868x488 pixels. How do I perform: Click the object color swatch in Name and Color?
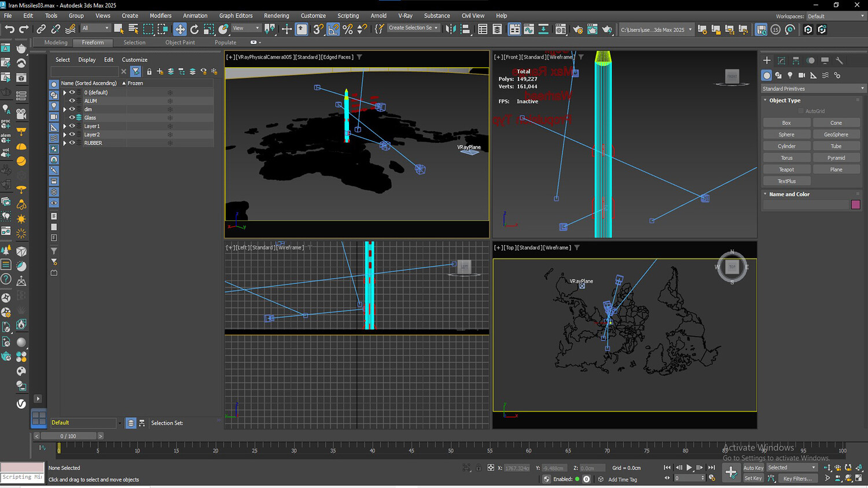855,205
